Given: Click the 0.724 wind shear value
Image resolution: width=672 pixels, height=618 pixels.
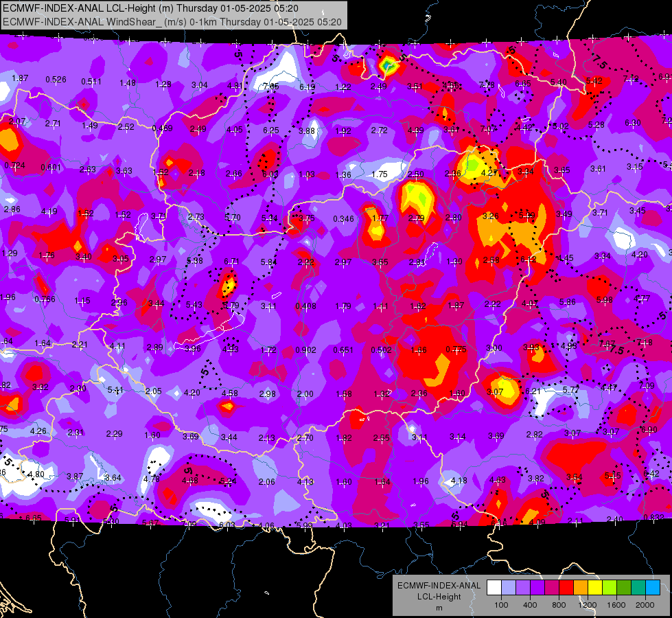Looking at the screenshot, I should (x=14, y=165).
